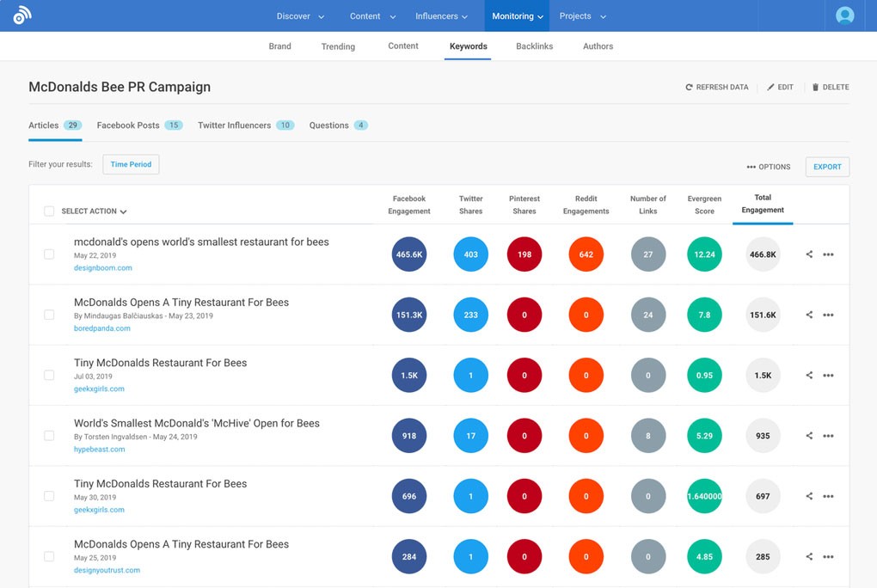877x588 pixels.
Task: Switch to the Backlinks sub-tab
Action: (534, 46)
